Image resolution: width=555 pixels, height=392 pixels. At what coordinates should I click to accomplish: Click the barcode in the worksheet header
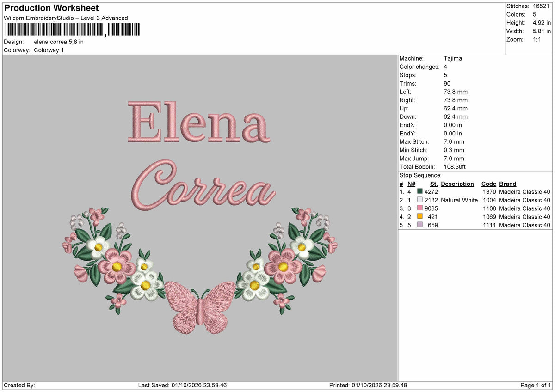(x=72, y=30)
